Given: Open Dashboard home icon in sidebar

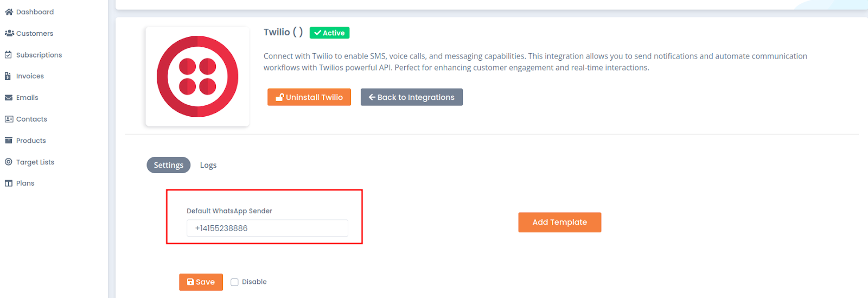Looking at the screenshot, I should (x=9, y=12).
